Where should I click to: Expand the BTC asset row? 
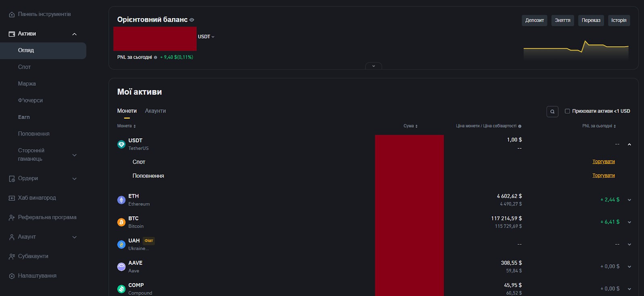coord(629,222)
